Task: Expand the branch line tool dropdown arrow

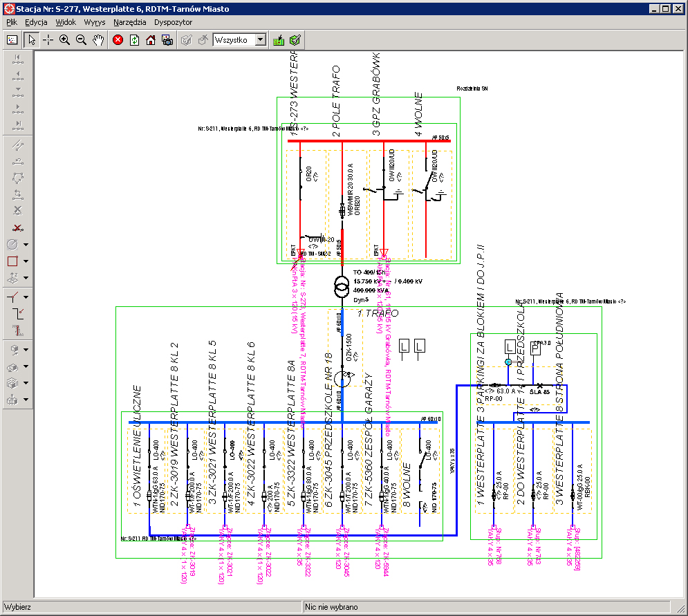Action: (26, 297)
